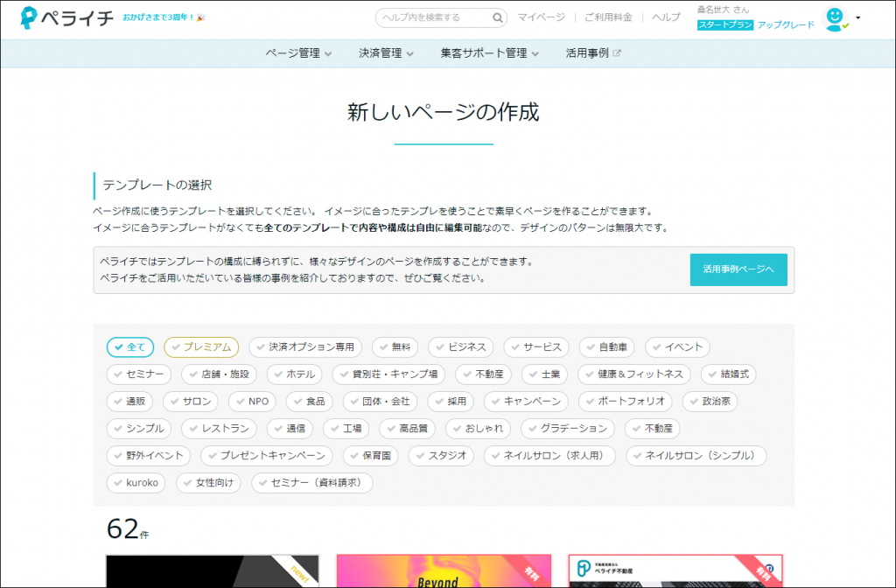Toggle the サロン filter tag
This screenshot has width=896, height=588.
(191, 401)
